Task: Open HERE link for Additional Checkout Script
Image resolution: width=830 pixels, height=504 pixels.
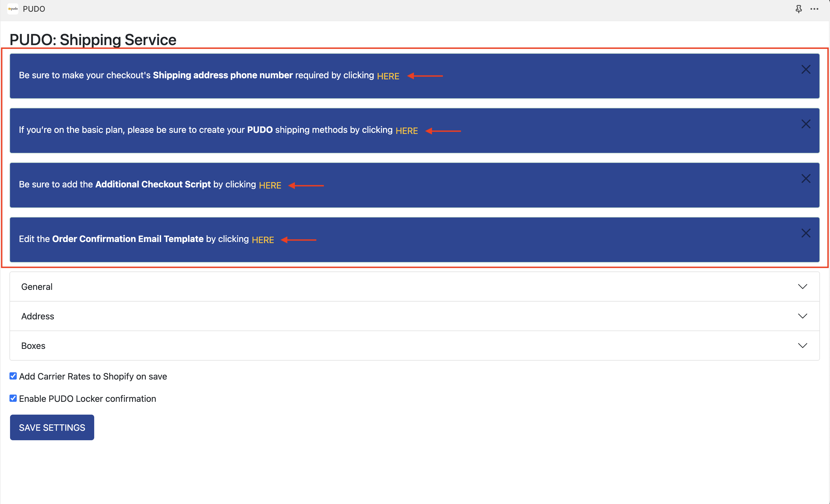Action: coord(270,185)
